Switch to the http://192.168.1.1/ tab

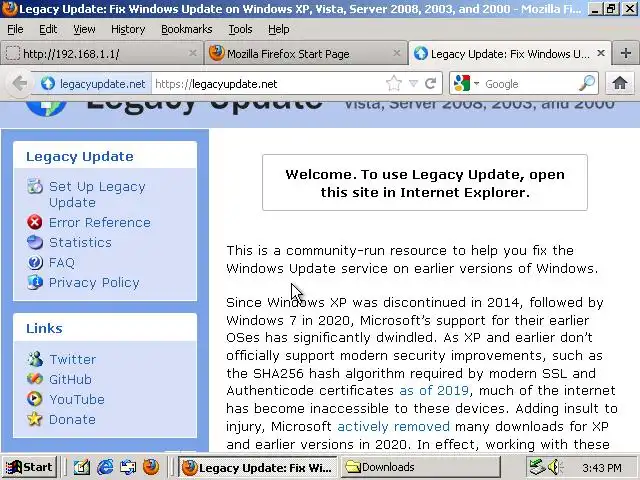tap(102, 53)
